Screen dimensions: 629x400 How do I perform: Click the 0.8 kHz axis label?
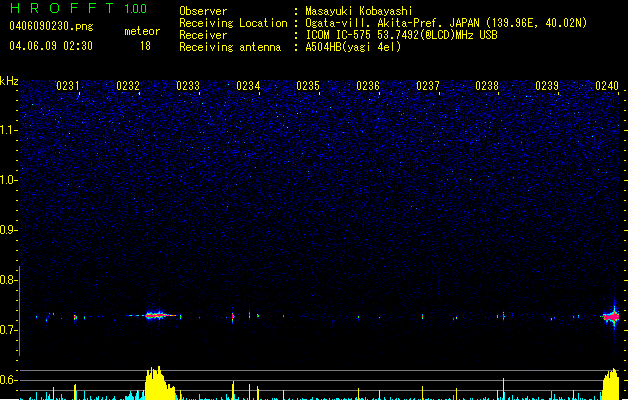click(x=8, y=280)
